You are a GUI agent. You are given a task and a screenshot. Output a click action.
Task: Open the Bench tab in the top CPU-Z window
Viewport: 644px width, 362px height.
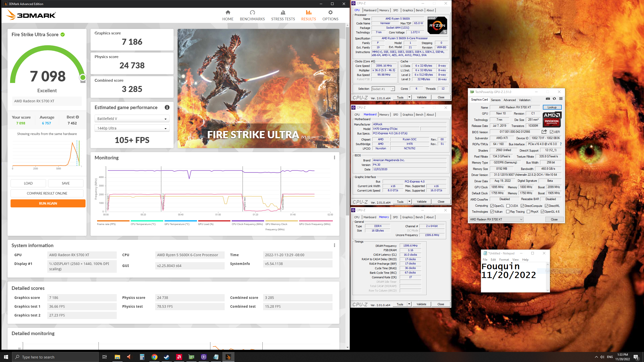[419, 10]
